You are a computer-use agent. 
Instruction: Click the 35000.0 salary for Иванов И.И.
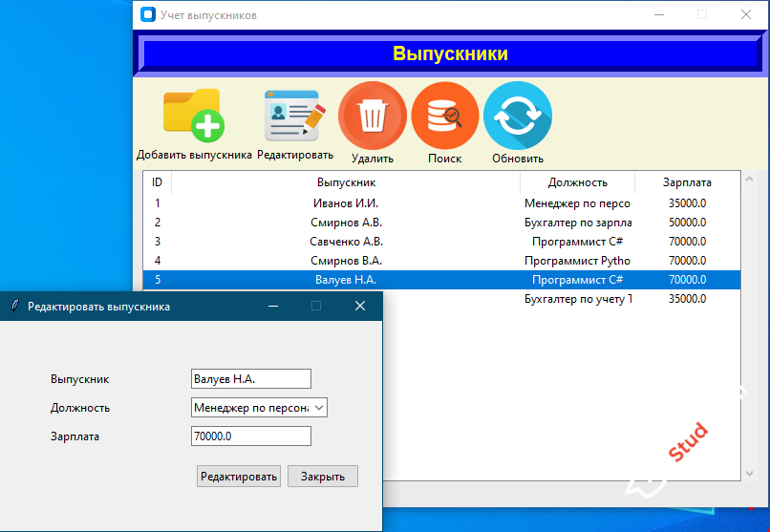687,203
